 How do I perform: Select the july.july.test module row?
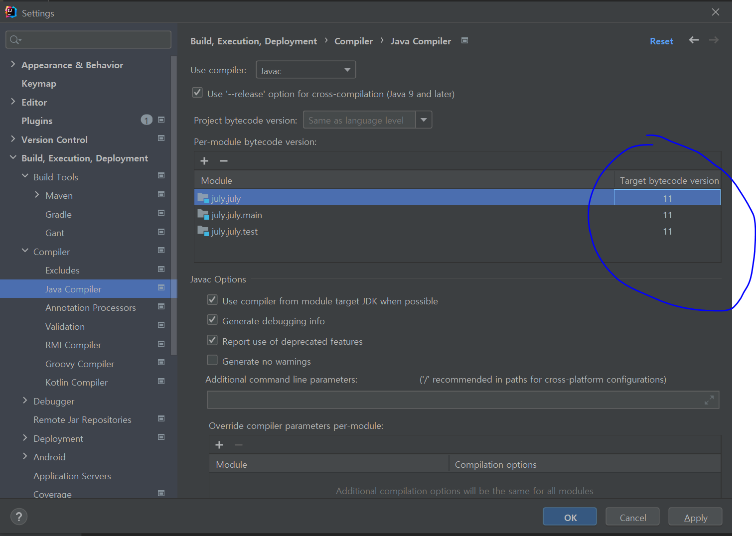pyautogui.click(x=457, y=232)
